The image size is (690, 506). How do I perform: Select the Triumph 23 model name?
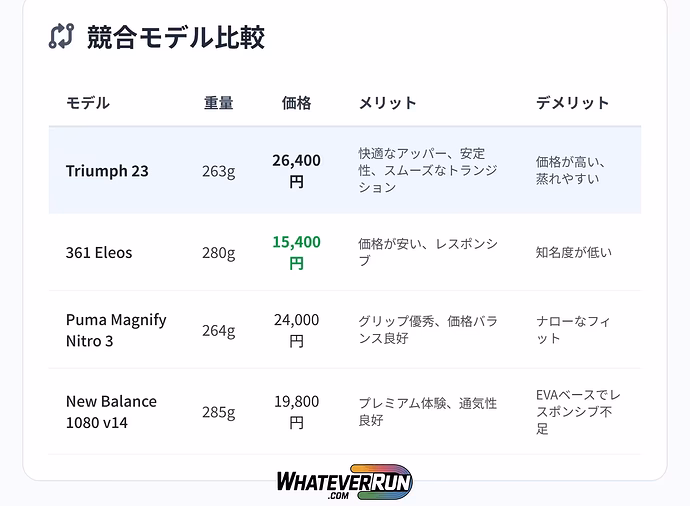(107, 171)
